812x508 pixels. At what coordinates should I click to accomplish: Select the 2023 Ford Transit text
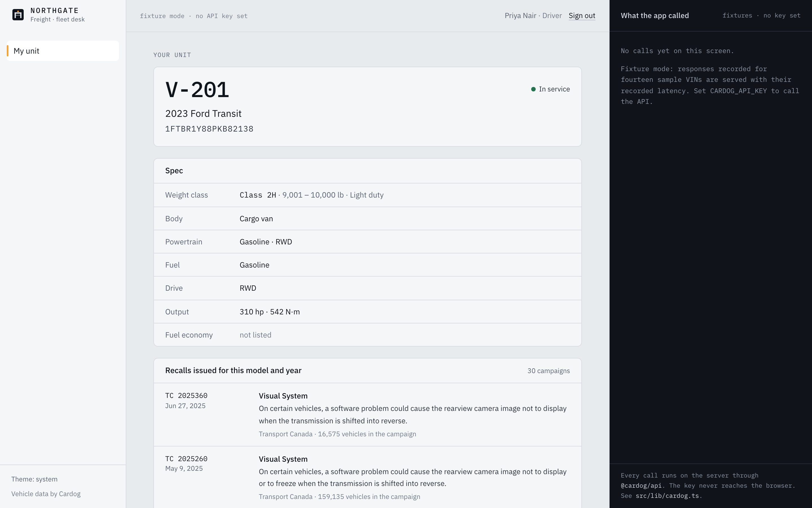[x=203, y=113]
